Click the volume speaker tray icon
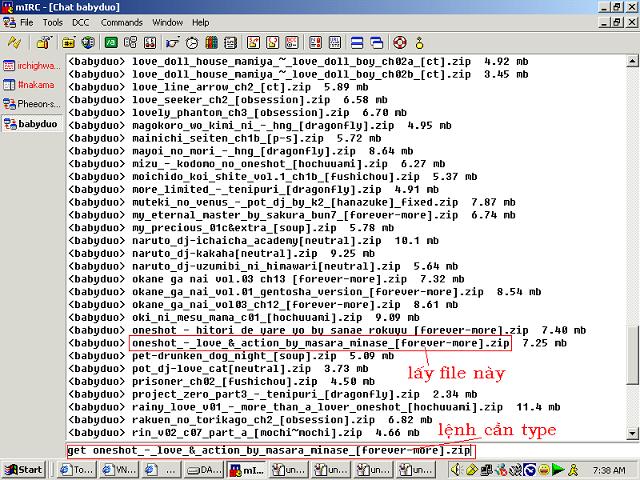Viewport: 640px width, 480px height. tap(456, 470)
